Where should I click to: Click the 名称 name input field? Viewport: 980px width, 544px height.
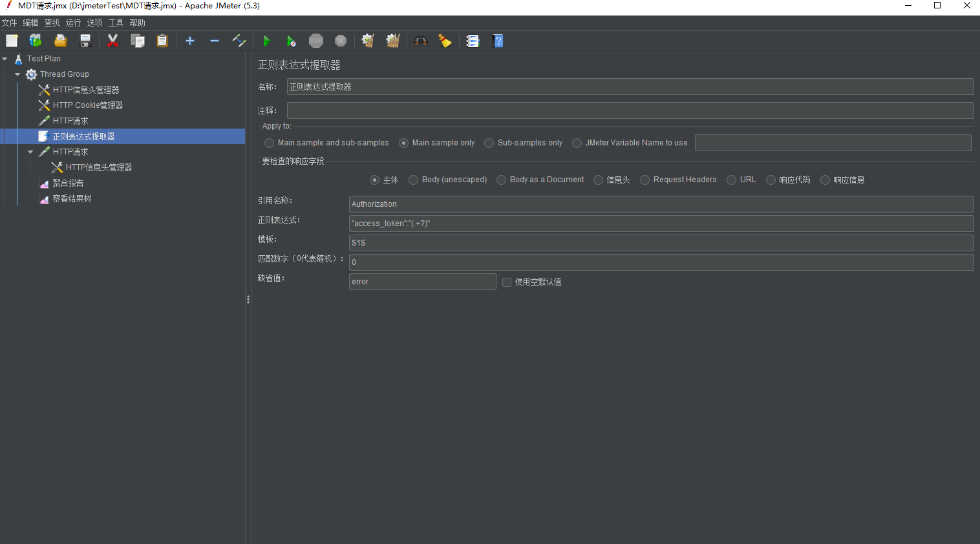pyautogui.click(x=630, y=87)
